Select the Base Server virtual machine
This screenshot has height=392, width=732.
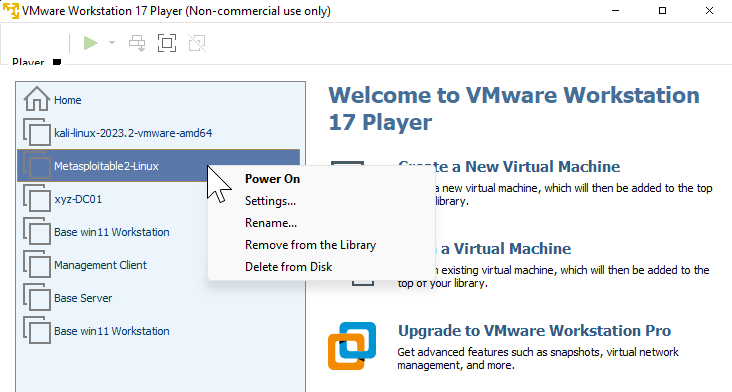(x=158, y=298)
